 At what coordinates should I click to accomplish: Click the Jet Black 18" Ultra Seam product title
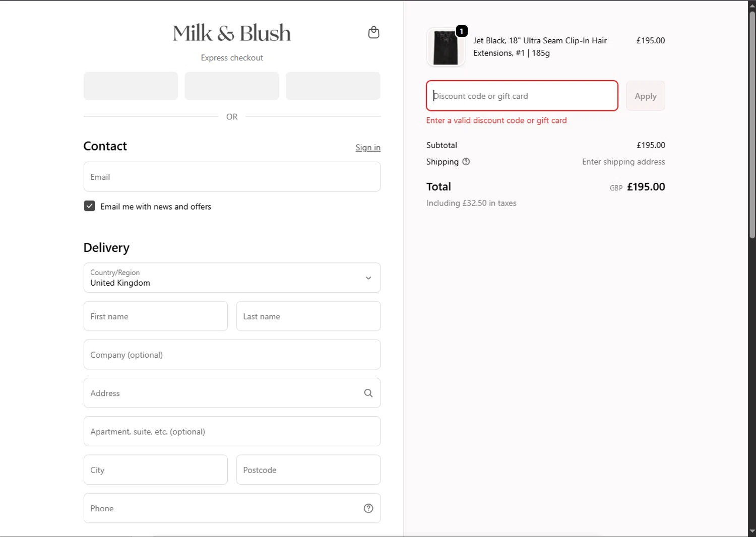click(540, 47)
